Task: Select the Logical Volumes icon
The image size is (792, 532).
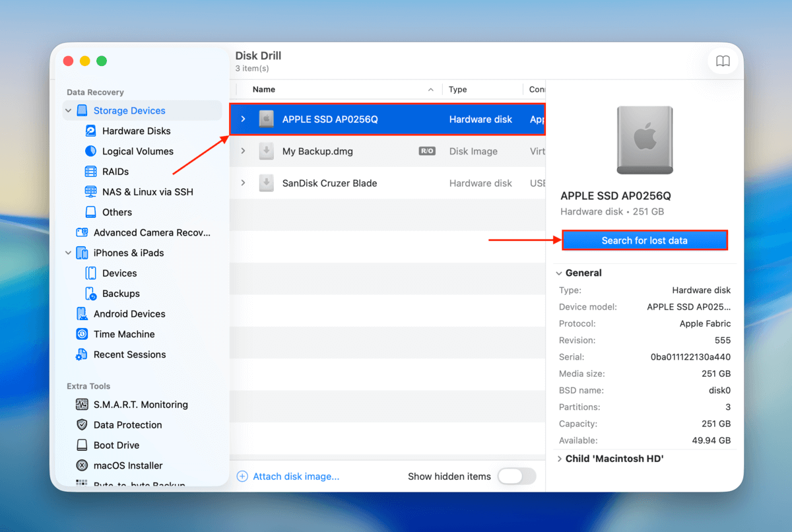Action: point(91,151)
